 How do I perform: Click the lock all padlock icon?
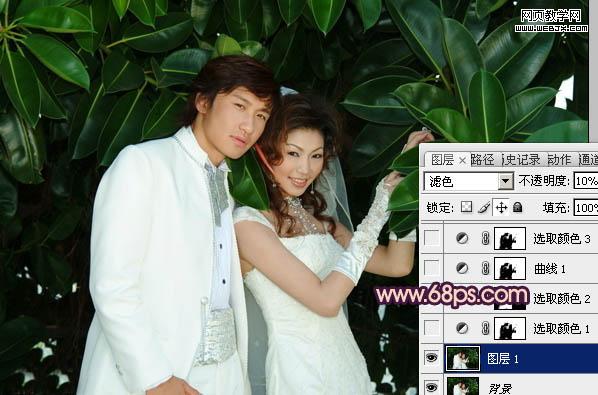(518, 207)
